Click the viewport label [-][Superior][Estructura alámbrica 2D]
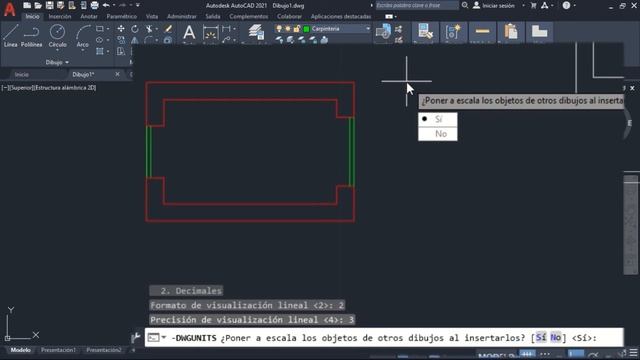Screen dimensions: 640x360 pos(49,88)
